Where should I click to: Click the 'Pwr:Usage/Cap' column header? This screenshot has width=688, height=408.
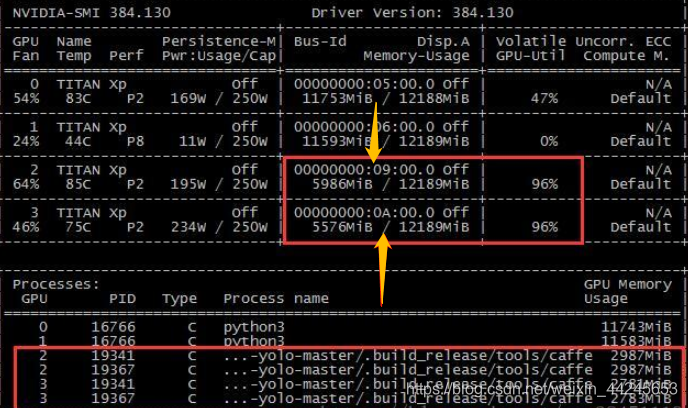click(x=219, y=56)
